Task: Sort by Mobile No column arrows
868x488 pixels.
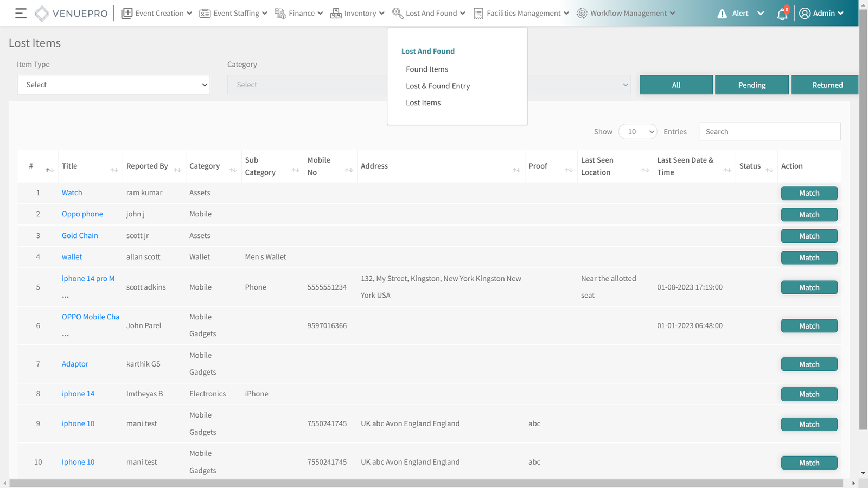Action: tap(348, 170)
